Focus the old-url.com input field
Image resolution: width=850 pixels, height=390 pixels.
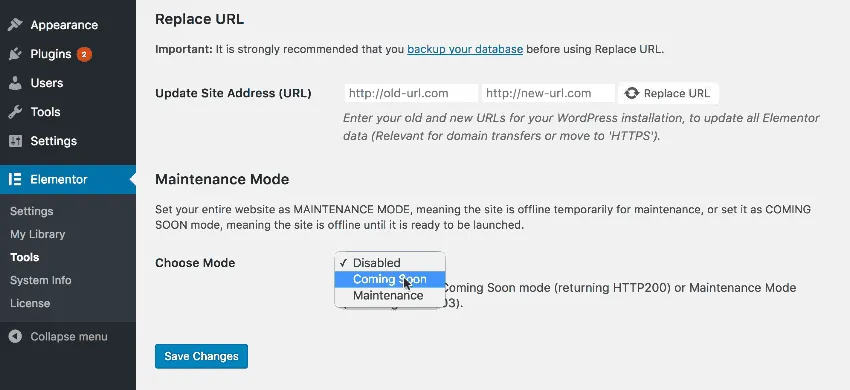(x=411, y=93)
